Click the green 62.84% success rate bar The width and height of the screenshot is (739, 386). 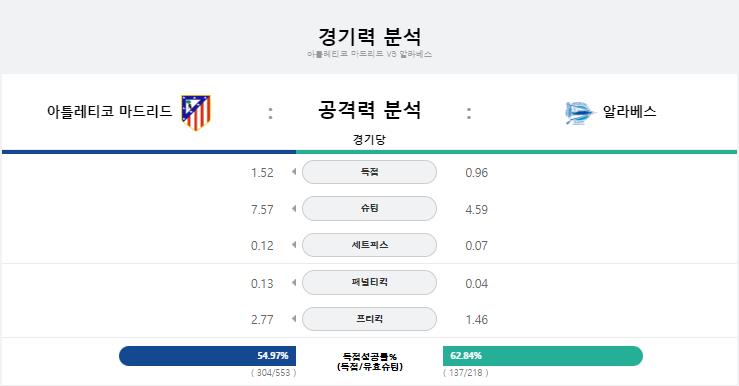click(x=543, y=356)
